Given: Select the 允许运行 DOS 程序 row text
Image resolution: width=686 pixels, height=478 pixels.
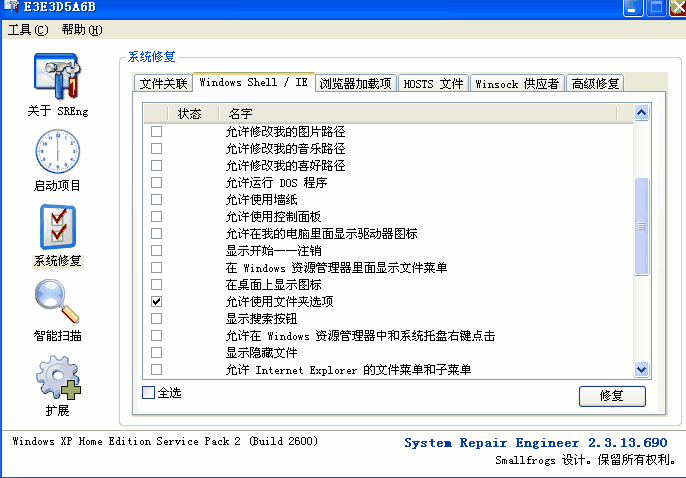Looking at the screenshot, I should tap(276, 183).
